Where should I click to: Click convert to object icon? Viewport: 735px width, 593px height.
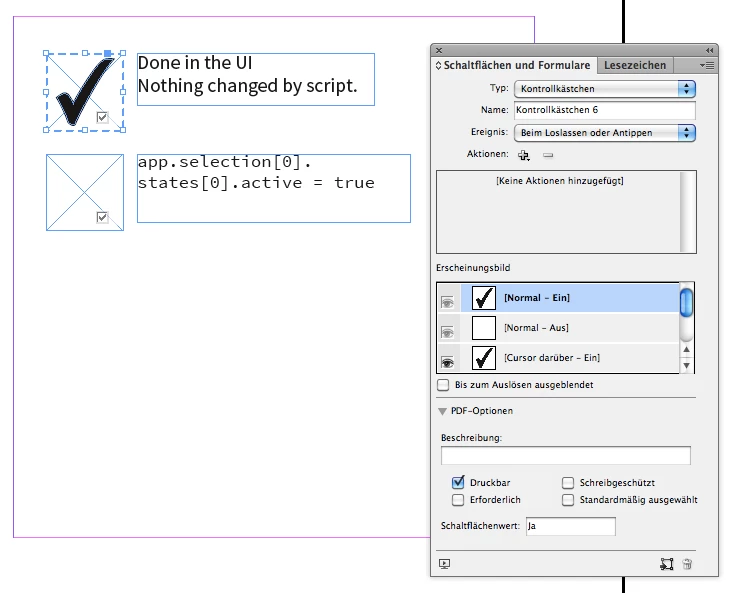click(667, 564)
